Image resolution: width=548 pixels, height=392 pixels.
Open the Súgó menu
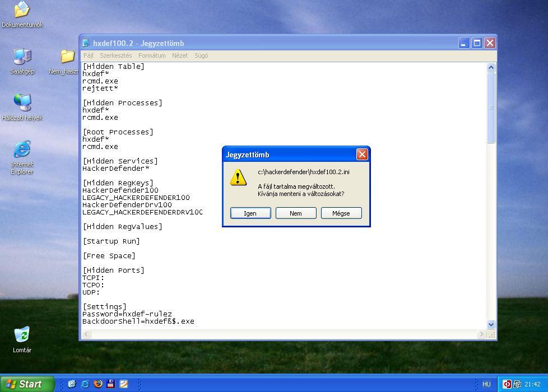pyautogui.click(x=201, y=55)
